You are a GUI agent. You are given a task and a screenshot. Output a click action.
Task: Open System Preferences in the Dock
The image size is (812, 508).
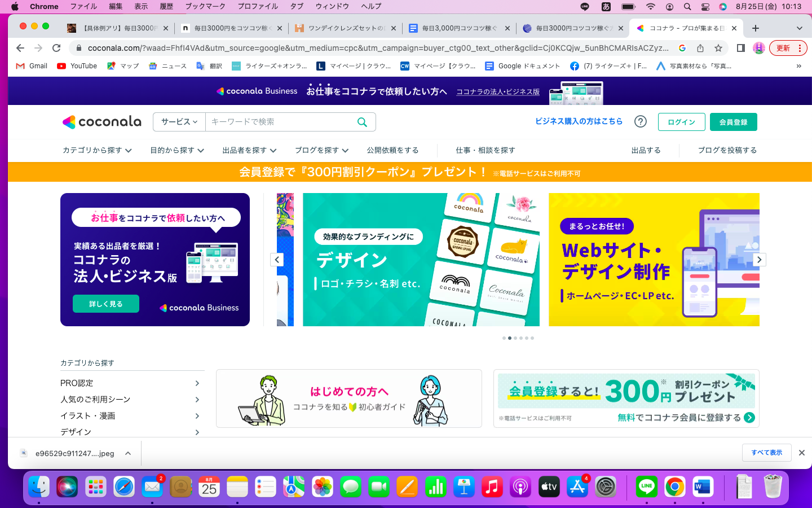pos(606,487)
